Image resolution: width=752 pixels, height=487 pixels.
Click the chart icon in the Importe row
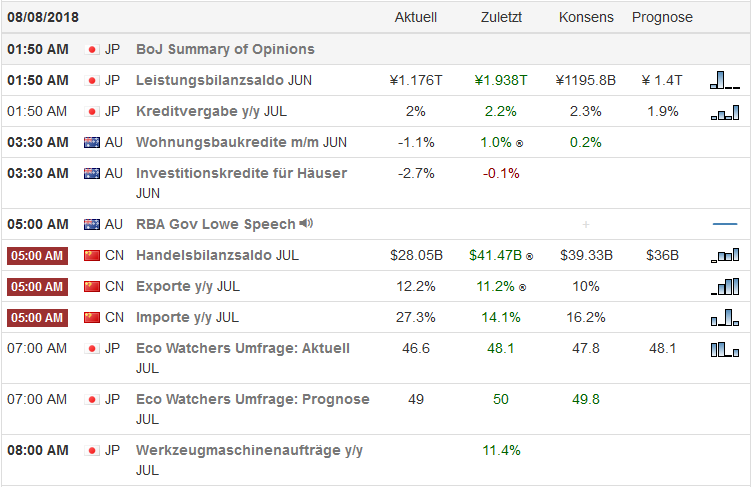click(725, 318)
